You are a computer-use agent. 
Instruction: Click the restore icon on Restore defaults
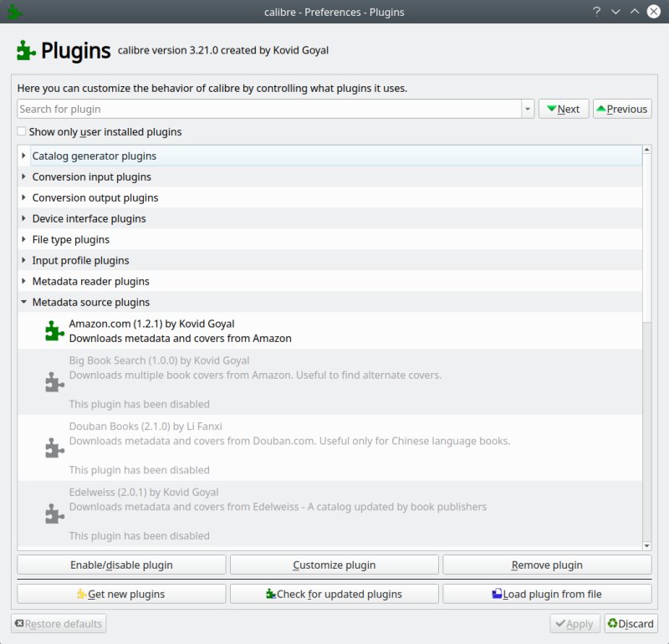[18, 623]
